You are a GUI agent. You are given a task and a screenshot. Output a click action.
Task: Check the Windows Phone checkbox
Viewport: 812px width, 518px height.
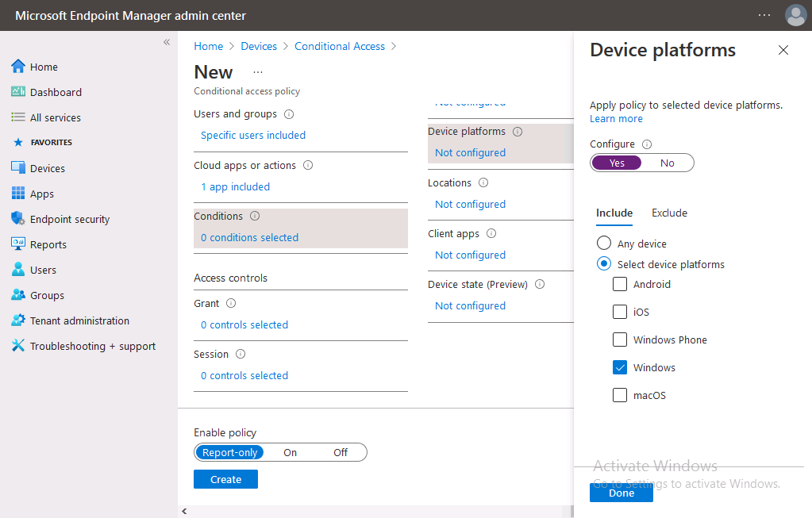pos(620,340)
